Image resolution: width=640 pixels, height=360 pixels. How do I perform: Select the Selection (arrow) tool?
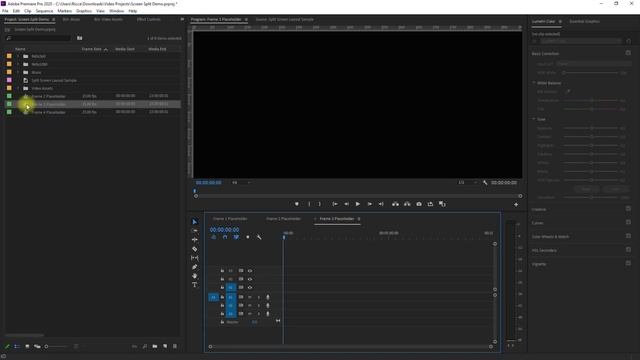tap(195, 222)
